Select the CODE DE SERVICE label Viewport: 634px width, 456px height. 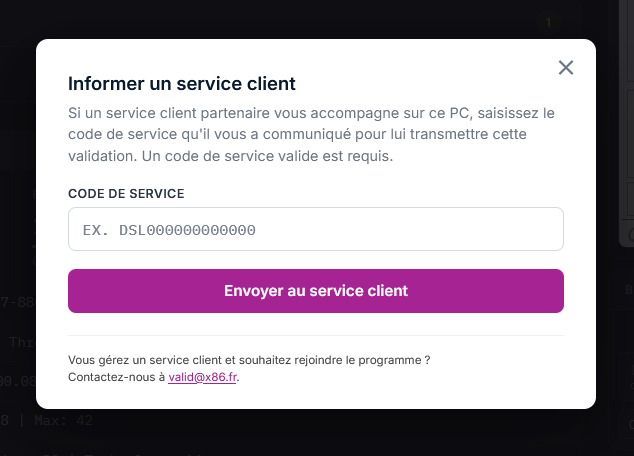126,194
